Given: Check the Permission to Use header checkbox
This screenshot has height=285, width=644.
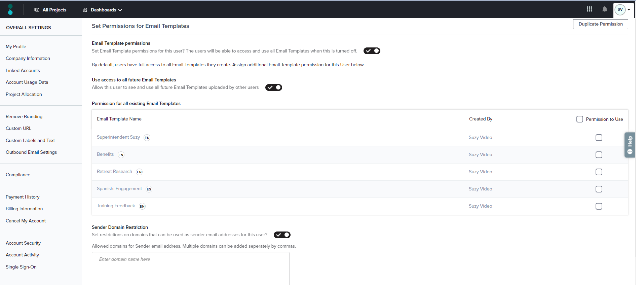Looking at the screenshot, I should coord(579,119).
